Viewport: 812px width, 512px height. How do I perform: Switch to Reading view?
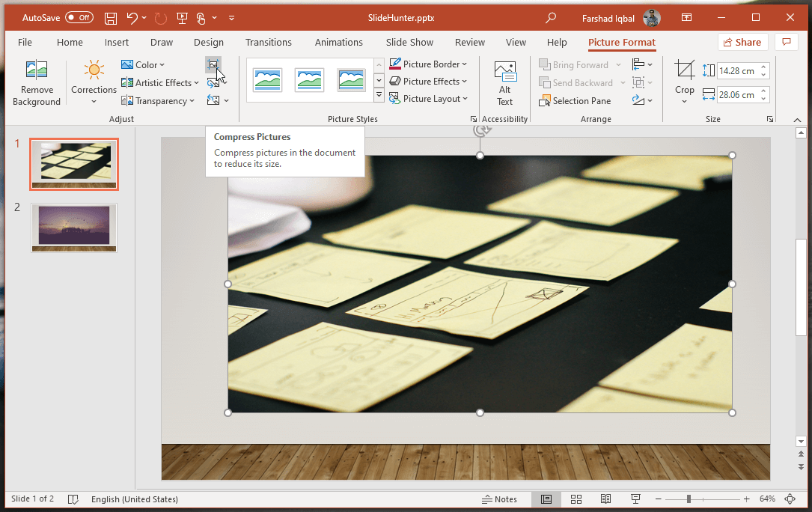605,499
